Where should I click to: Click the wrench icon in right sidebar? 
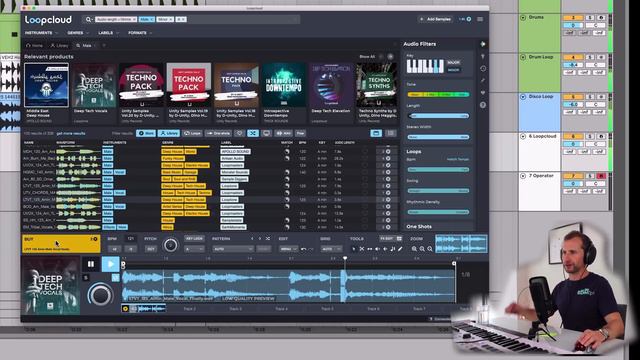(483, 80)
